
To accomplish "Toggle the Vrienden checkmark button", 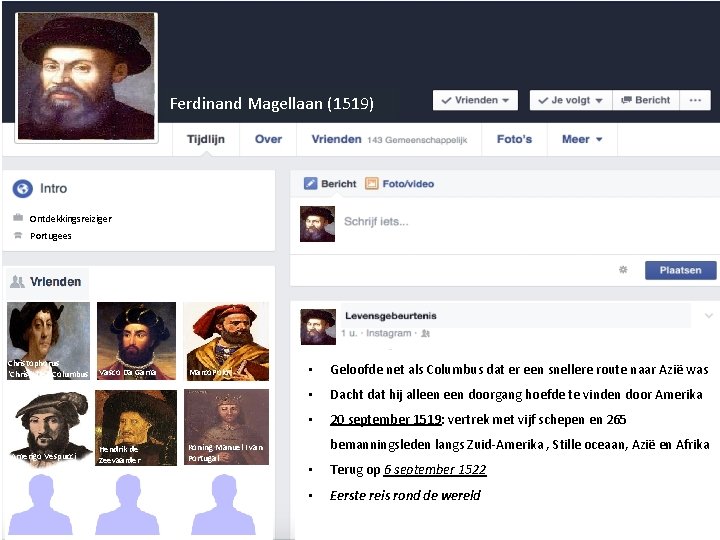I will point(475,100).
